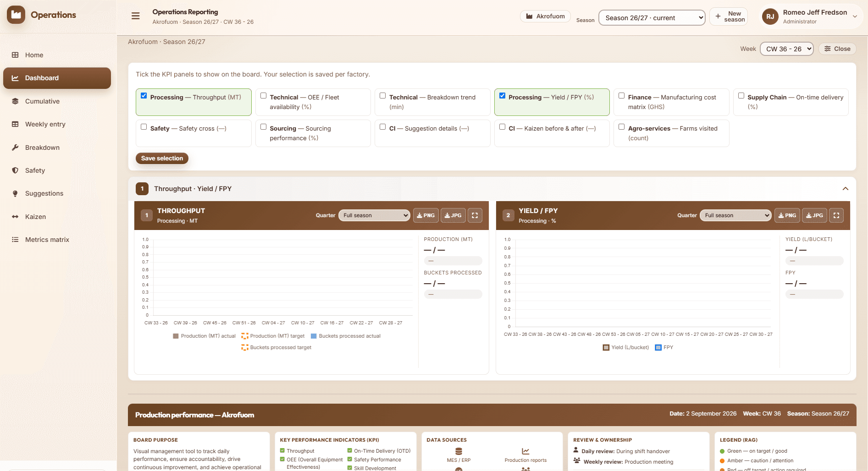Click the Safety shield icon

tap(15, 170)
